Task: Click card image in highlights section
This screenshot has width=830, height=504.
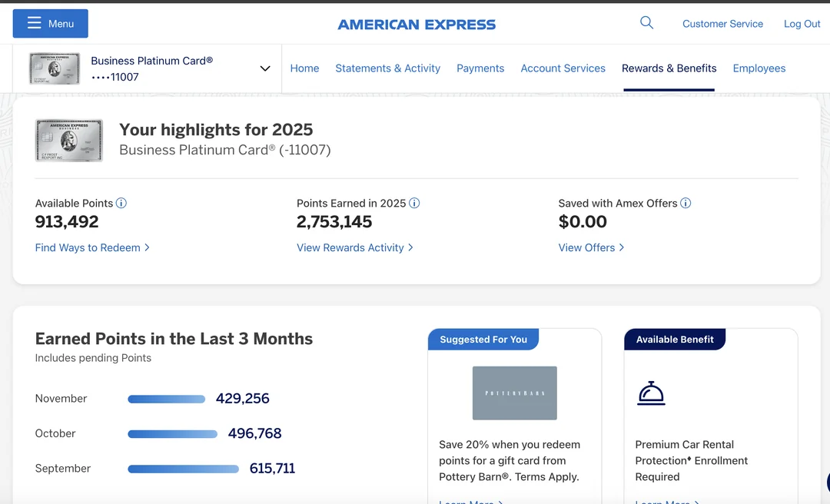Action: (x=69, y=141)
